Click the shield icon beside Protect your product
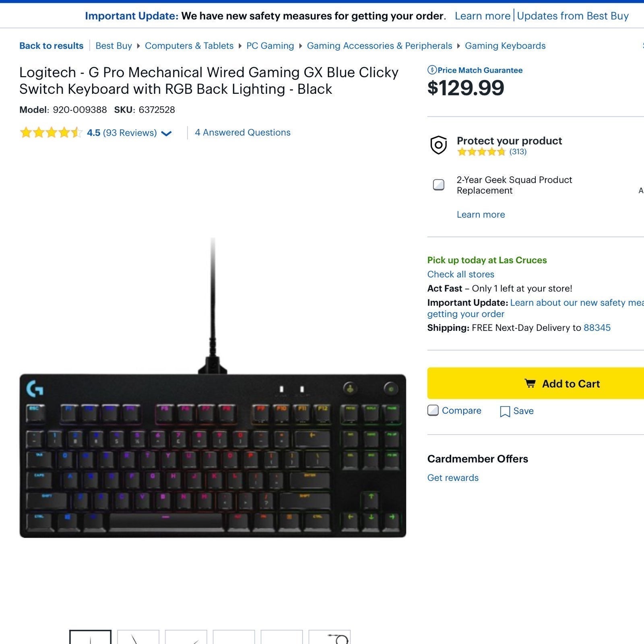This screenshot has width=644, height=644. (438, 145)
